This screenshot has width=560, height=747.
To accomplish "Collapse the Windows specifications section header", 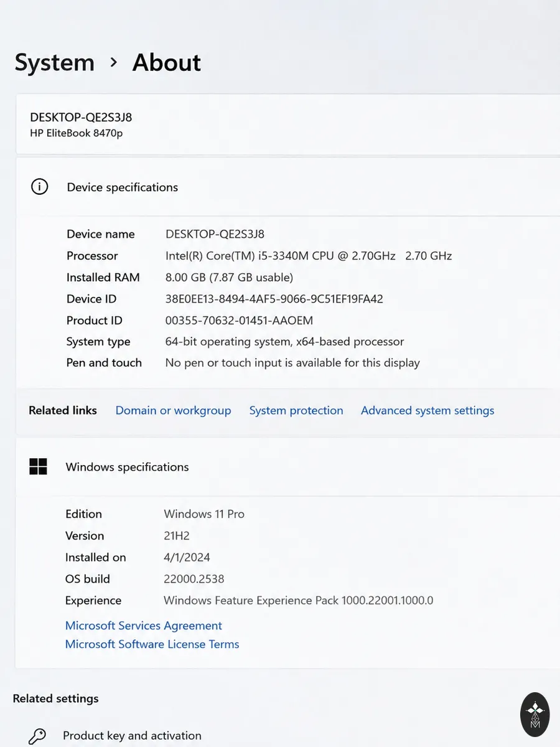I will pyautogui.click(x=287, y=467).
